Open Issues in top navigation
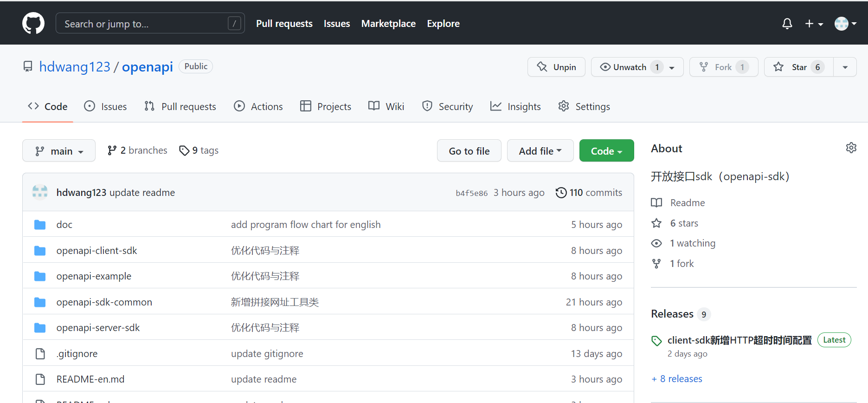This screenshot has height=403, width=868. pos(337,23)
